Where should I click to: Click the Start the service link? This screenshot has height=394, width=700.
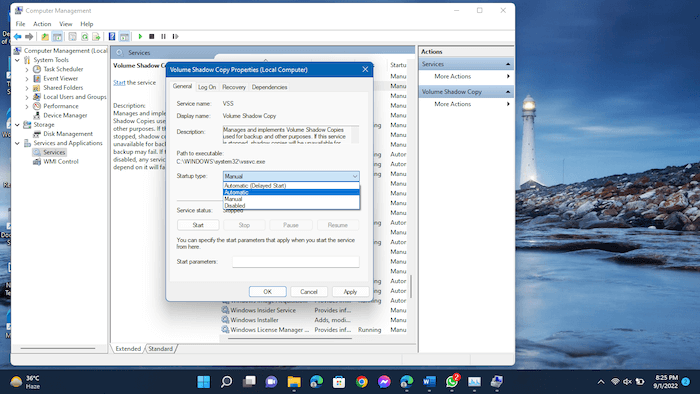pyautogui.click(x=119, y=83)
